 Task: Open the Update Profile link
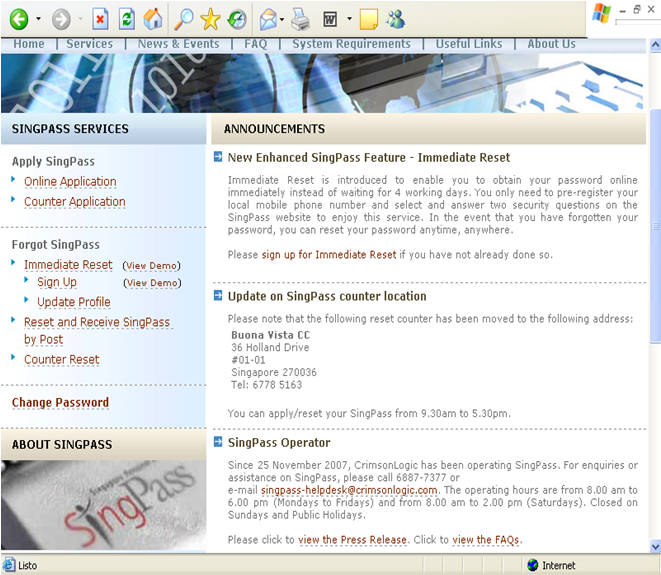coord(74,302)
